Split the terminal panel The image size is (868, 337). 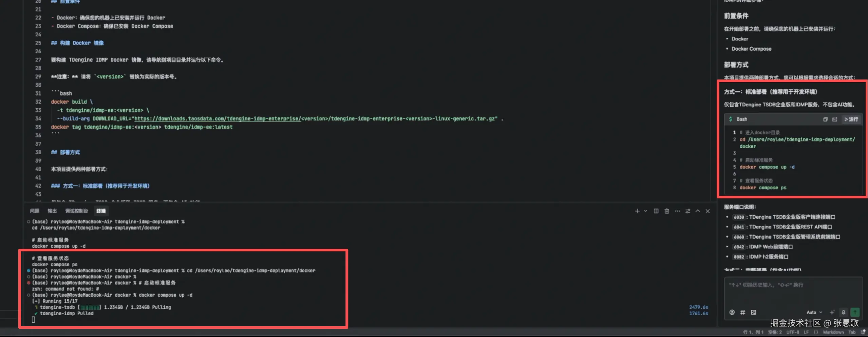click(656, 211)
